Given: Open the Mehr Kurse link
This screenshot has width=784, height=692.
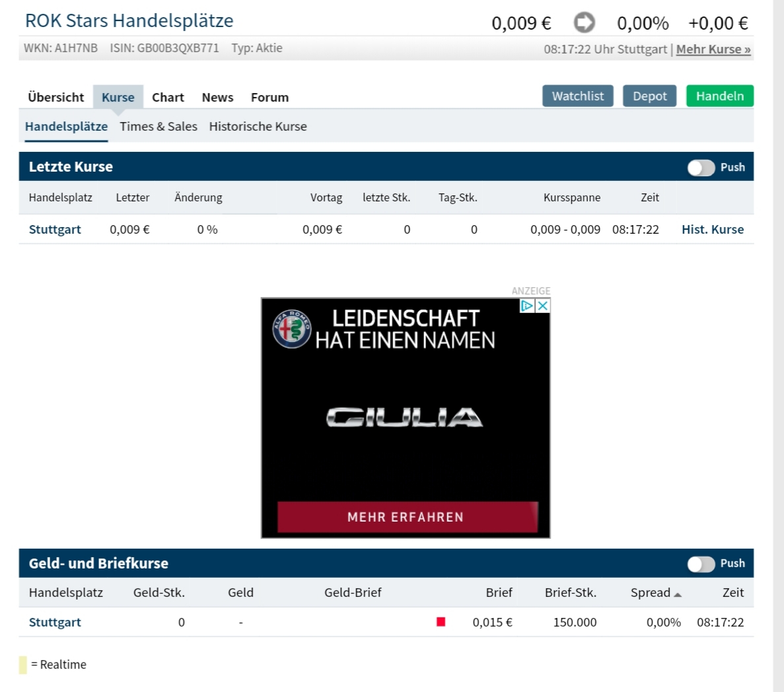Looking at the screenshot, I should (713, 50).
